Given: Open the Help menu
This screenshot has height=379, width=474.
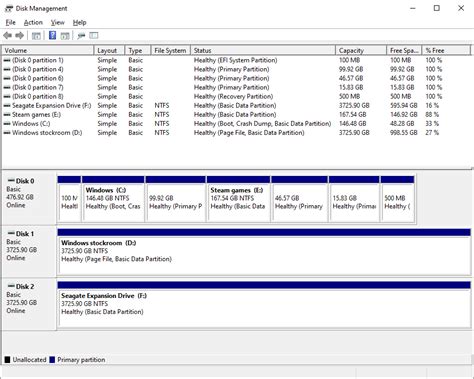Looking at the screenshot, I should pos(79,23).
